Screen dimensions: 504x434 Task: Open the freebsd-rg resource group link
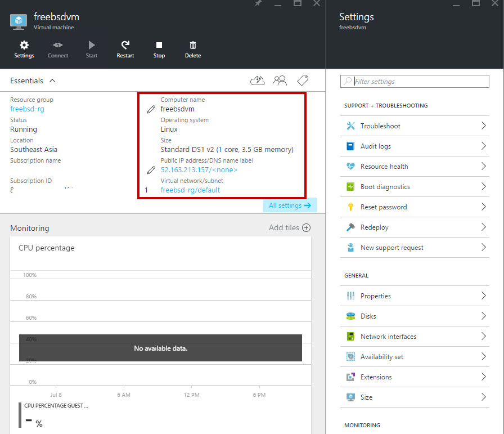[28, 109]
